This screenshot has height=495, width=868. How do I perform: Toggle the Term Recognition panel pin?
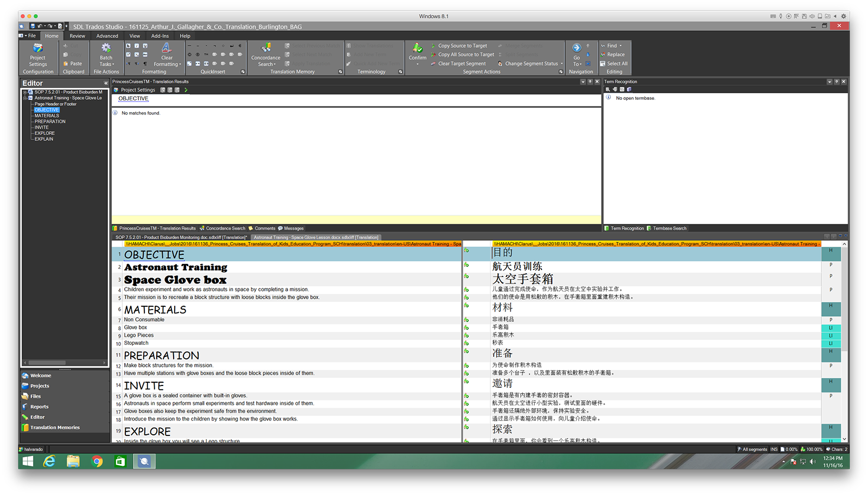pyautogui.click(x=837, y=82)
